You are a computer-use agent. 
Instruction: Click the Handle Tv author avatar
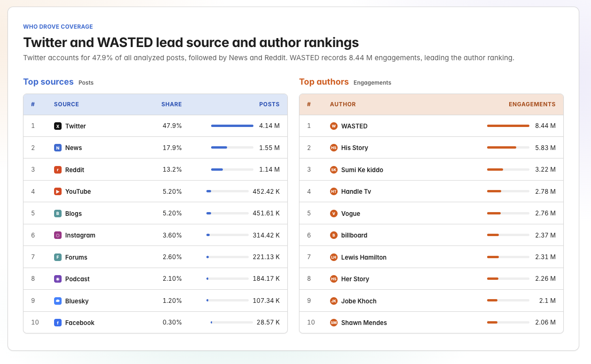pos(334,191)
